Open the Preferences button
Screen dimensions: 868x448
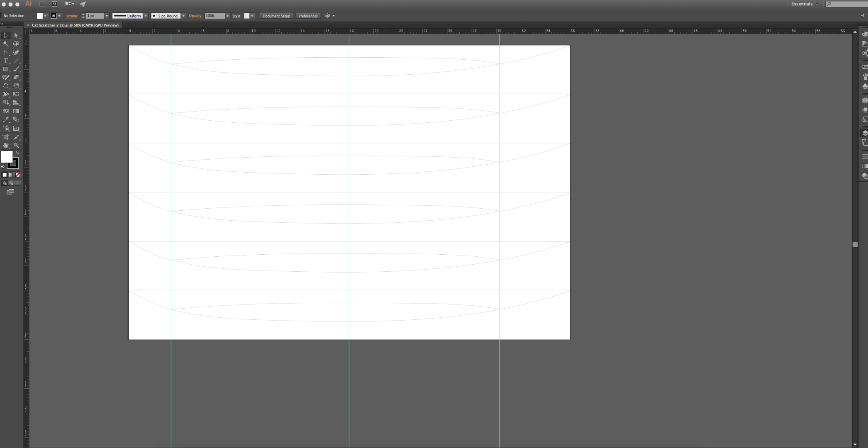coord(308,16)
